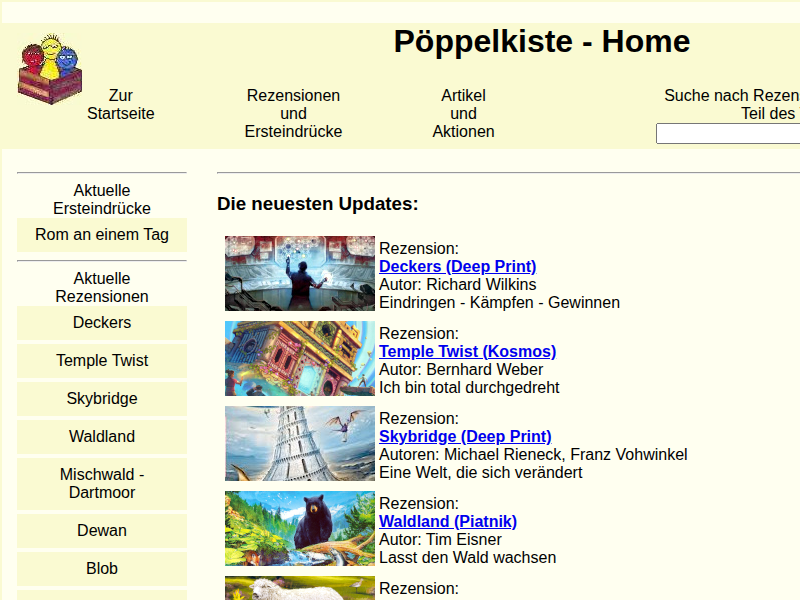Open Blob in the sidebar list
The image size is (800, 600).
tap(102, 569)
